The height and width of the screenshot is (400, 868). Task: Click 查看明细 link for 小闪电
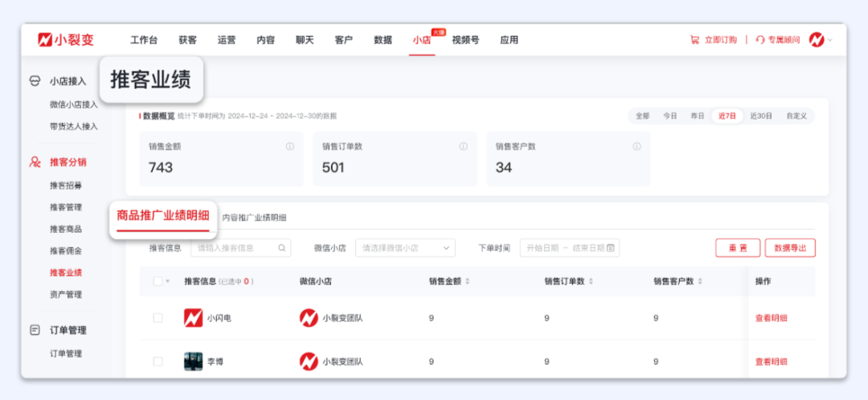pyautogui.click(x=771, y=318)
